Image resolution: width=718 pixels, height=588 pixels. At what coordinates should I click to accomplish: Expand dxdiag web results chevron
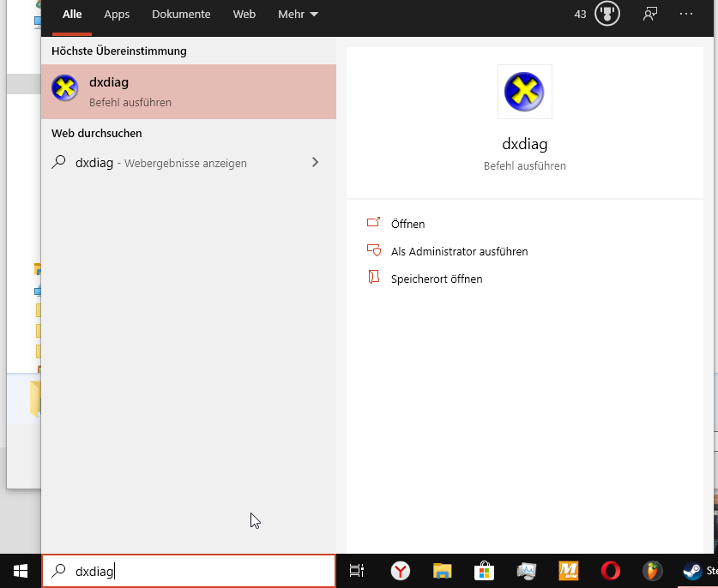tap(315, 163)
